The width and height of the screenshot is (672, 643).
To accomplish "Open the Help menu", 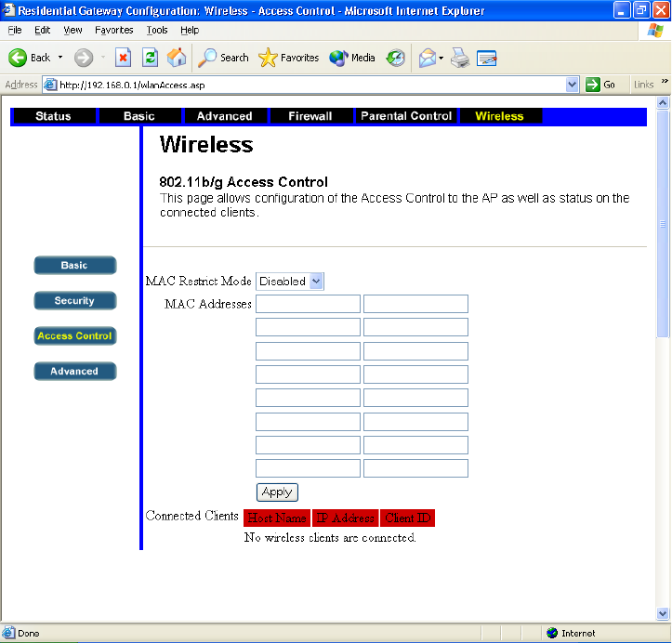I will click(x=190, y=30).
